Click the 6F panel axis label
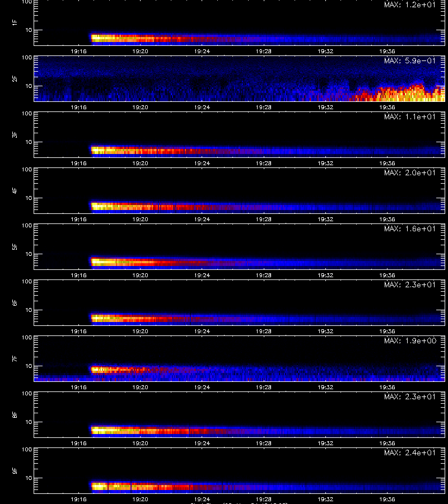Screen dimensions: 448x504 tap(15, 303)
